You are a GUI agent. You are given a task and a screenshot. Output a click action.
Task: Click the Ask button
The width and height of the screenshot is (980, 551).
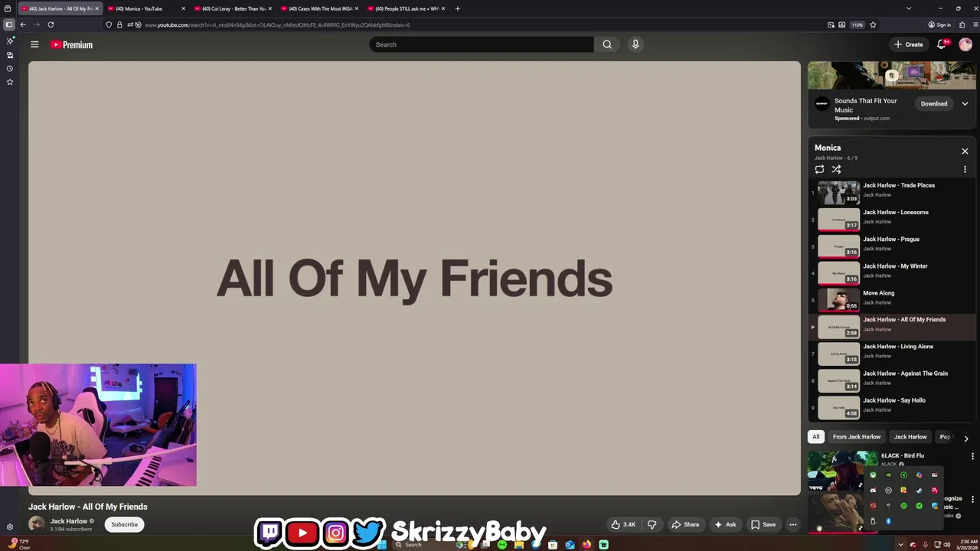725,524
